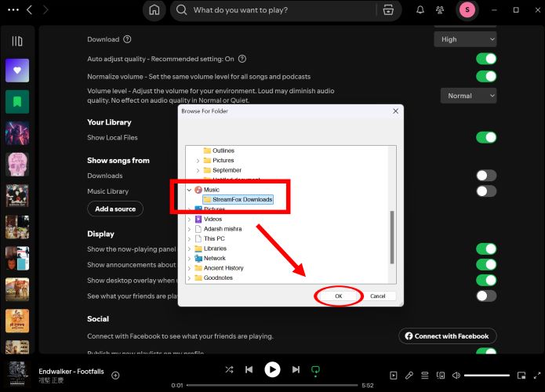Screen dimensions: 545x392
Task: Enable the Downloads source toggle
Action: [486, 176]
